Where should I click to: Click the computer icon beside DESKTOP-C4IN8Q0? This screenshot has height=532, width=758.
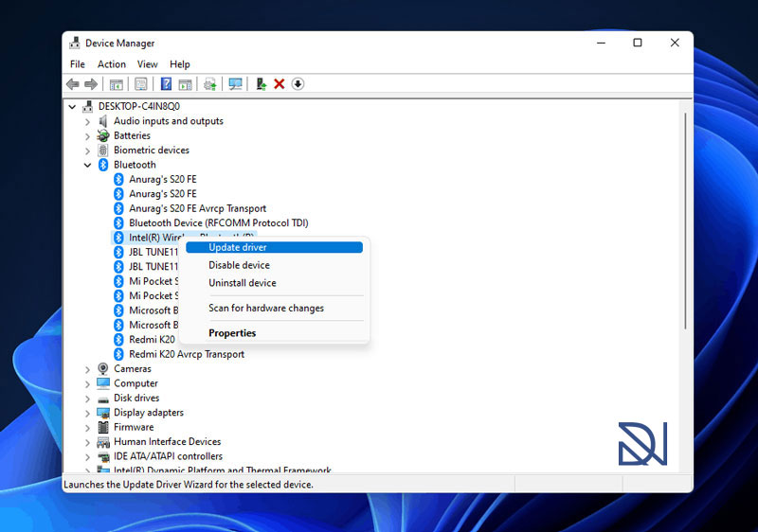click(x=87, y=106)
